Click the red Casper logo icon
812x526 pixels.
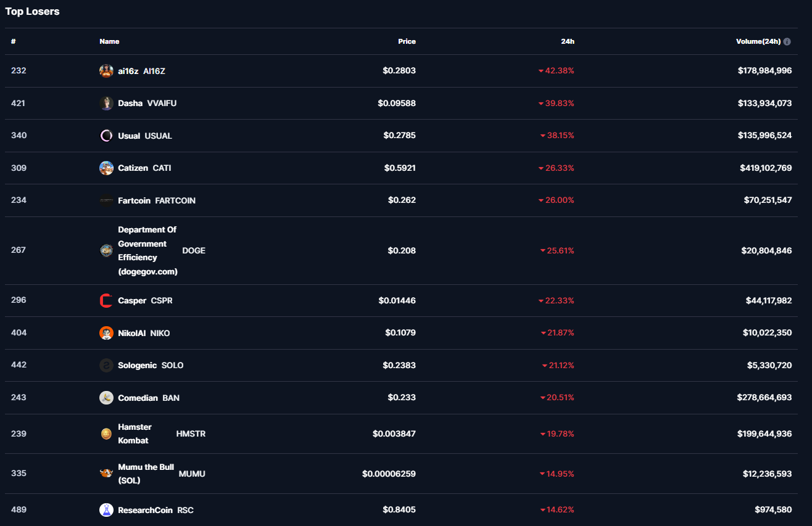click(x=106, y=300)
